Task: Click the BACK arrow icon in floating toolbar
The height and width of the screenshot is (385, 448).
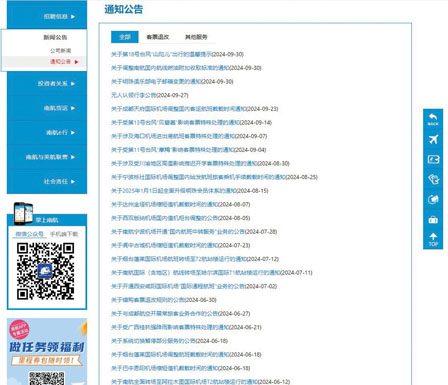Action: click(x=433, y=119)
